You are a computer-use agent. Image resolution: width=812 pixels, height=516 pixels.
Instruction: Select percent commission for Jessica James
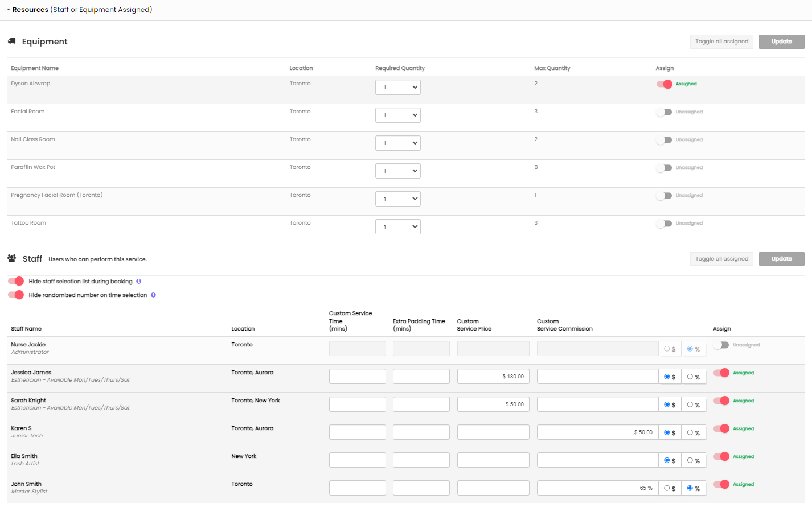(x=690, y=377)
